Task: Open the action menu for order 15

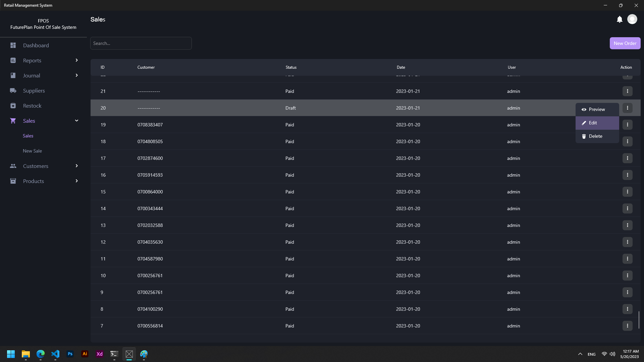Action: click(x=628, y=192)
